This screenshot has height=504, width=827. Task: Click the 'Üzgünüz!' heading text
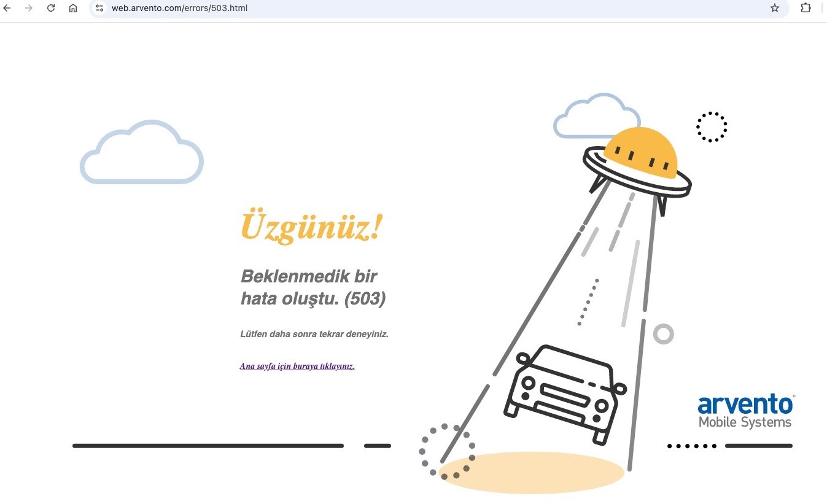pos(311,226)
